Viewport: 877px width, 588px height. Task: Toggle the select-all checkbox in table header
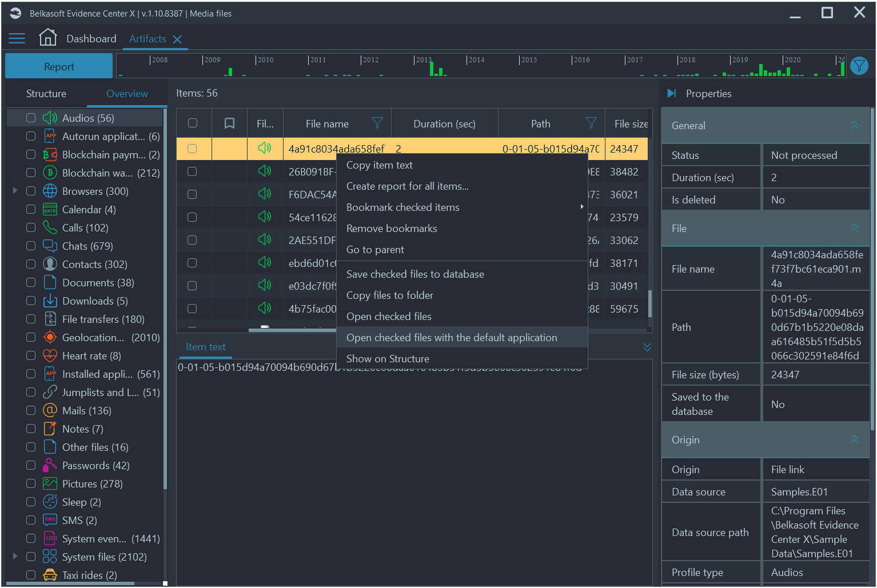point(193,123)
